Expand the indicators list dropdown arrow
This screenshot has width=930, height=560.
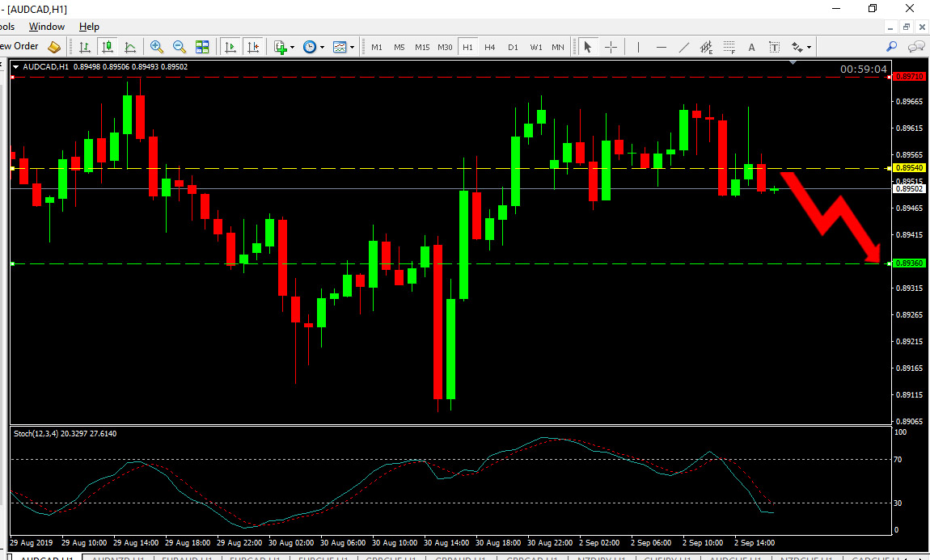pos(293,48)
